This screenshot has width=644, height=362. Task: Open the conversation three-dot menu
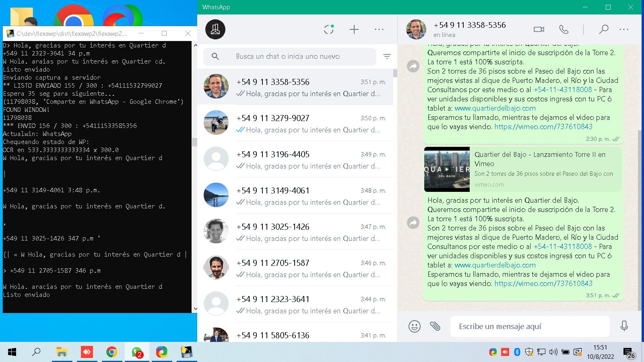[x=624, y=29]
